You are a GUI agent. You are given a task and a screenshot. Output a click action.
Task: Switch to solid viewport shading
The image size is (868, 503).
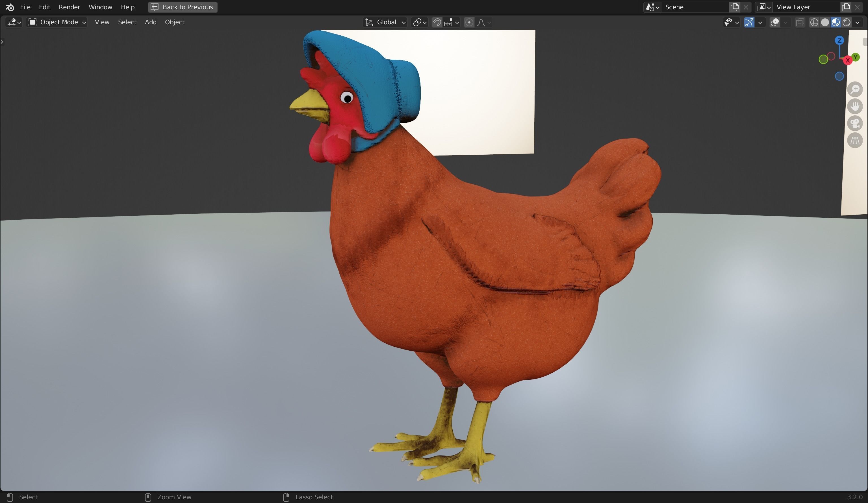click(825, 22)
